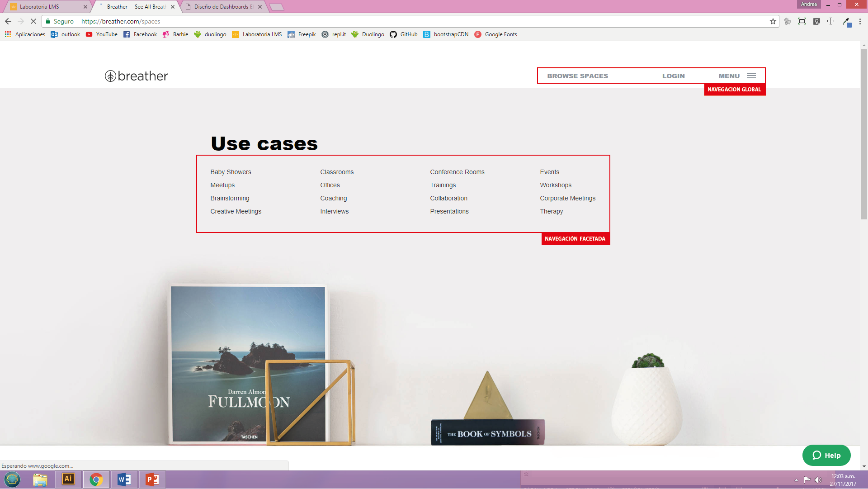Click the LOGIN link in the header
Screen dimensions: 868x489
tap(673, 76)
